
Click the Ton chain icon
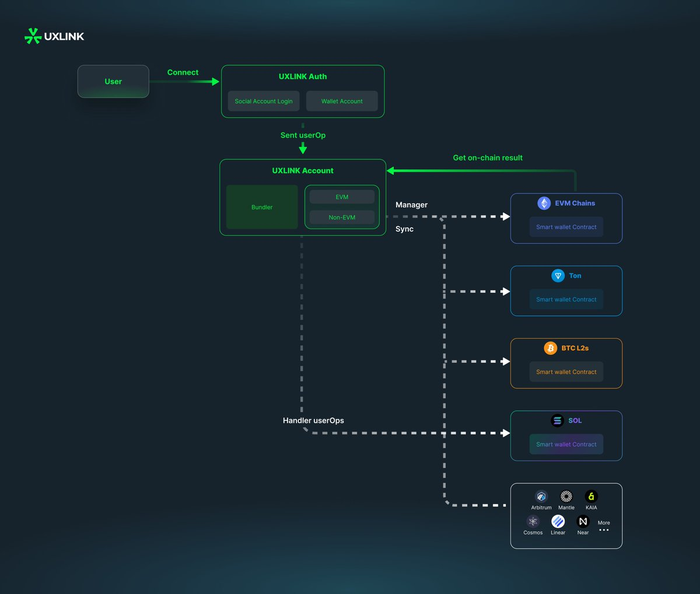(x=558, y=276)
